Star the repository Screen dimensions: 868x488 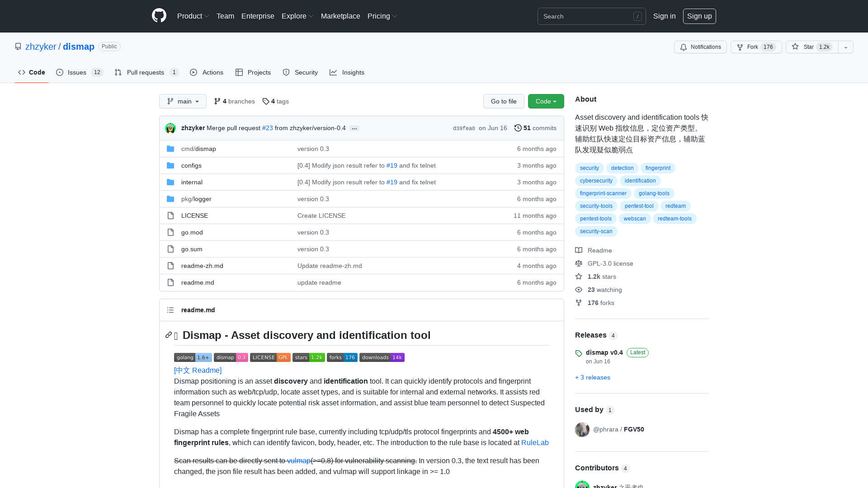(x=812, y=47)
